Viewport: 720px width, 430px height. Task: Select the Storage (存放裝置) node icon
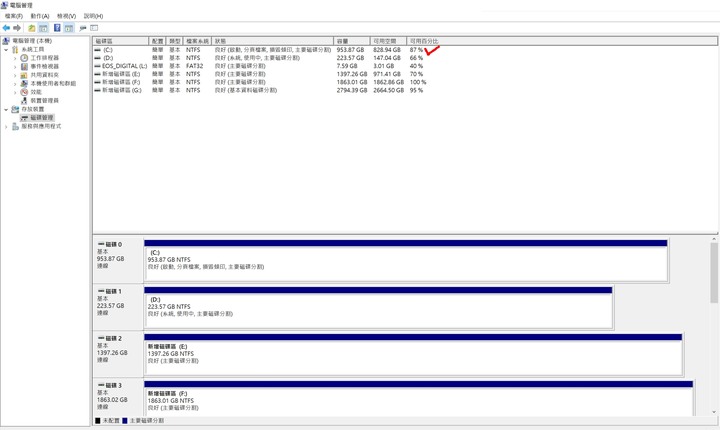pyautogui.click(x=15, y=109)
